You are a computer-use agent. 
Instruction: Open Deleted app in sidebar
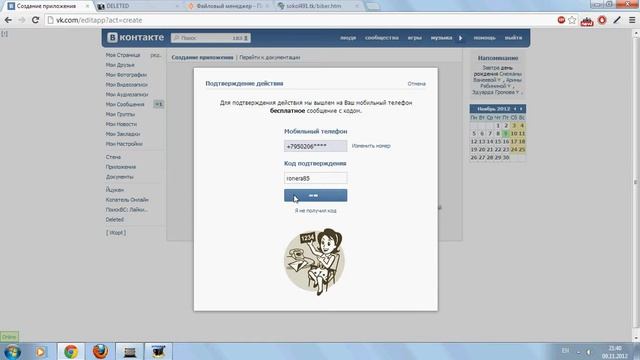[115, 220]
